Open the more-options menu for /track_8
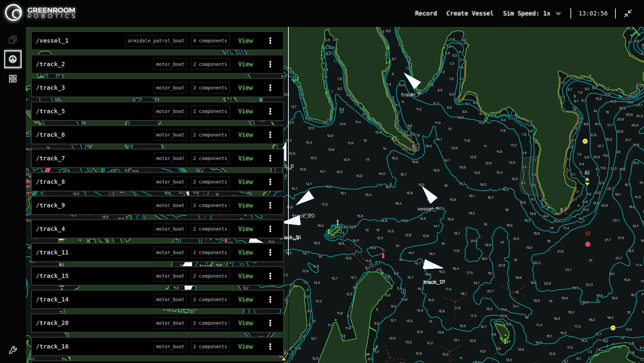Image resolution: width=644 pixels, height=363 pixels. [270, 182]
